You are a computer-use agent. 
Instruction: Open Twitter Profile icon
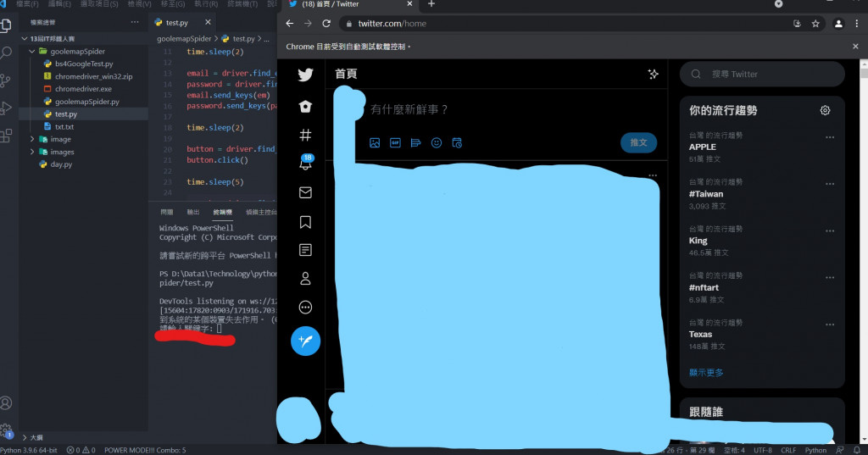pyautogui.click(x=305, y=279)
